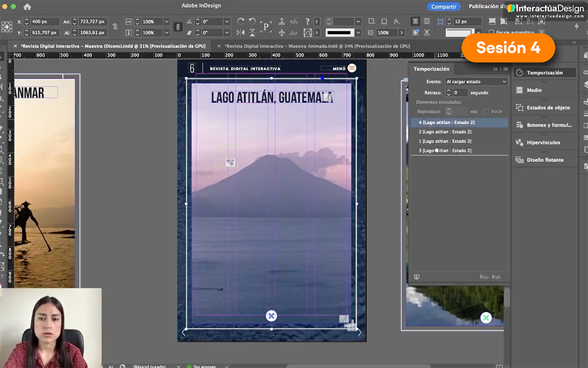Viewport: 588px width, 368px height.
Task: Switch to Muestra Animada.indd document tab
Action: coord(318,46)
